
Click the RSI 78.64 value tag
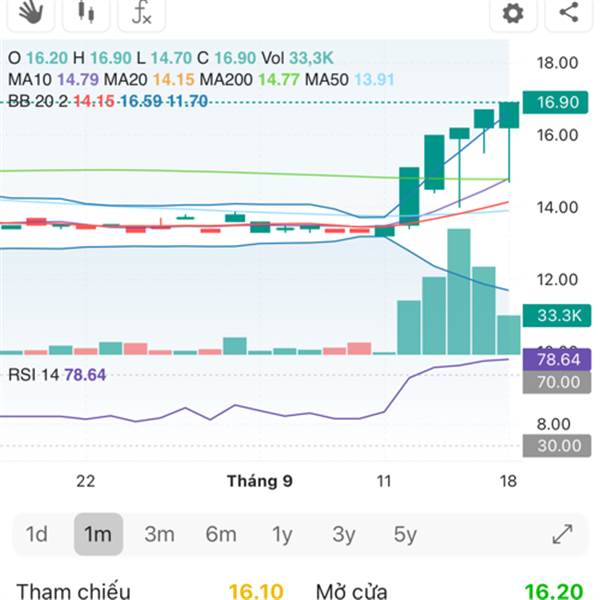pos(557,358)
